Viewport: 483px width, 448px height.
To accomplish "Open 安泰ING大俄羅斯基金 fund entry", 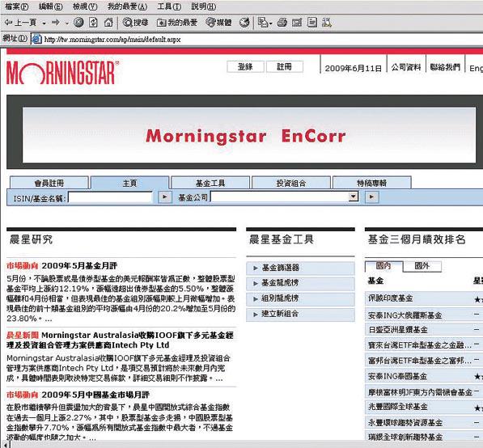I will [x=405, y=315].
